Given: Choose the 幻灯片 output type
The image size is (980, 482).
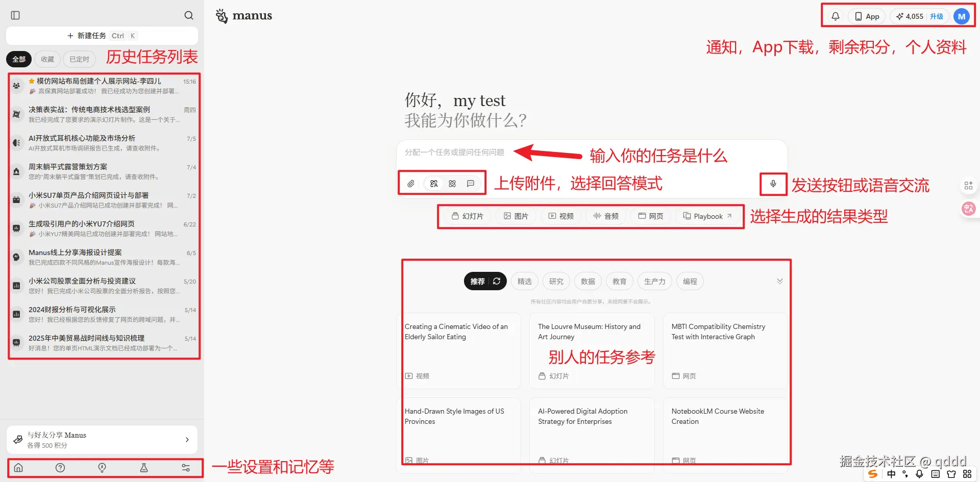Looking at the screenshot, I should coord(468,216).
